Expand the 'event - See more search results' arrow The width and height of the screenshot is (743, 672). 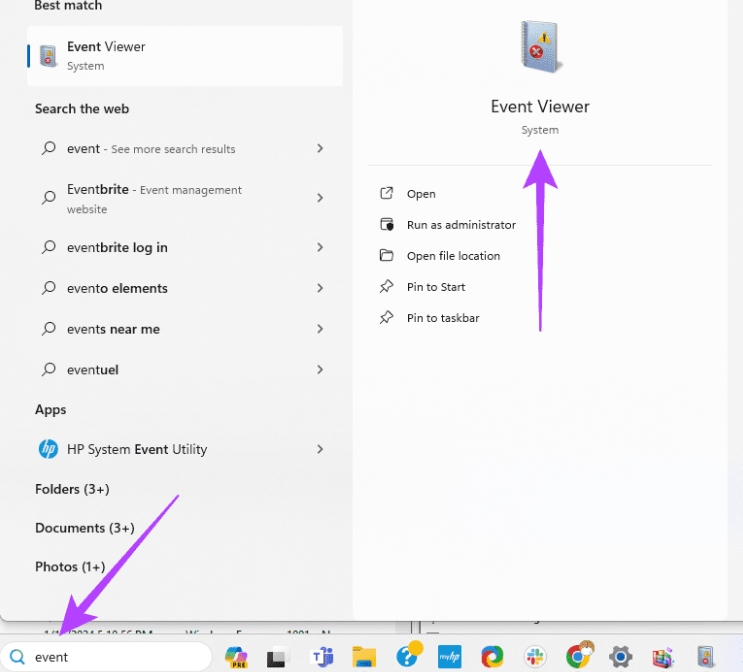pos(320,148)
